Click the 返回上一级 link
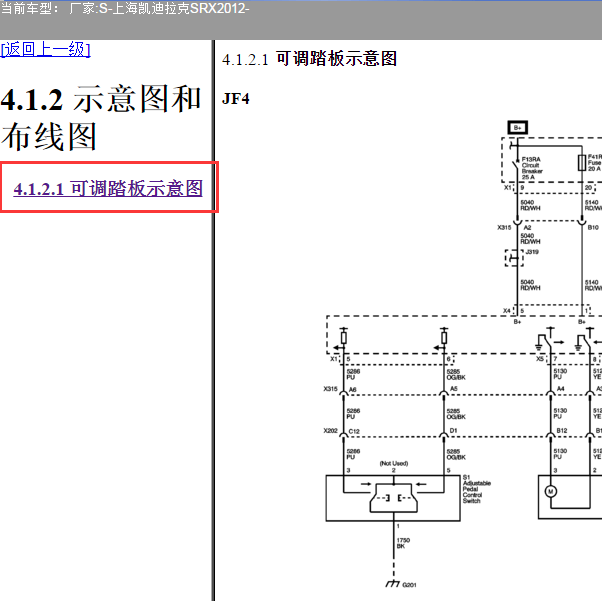 [x=45, y=50]
